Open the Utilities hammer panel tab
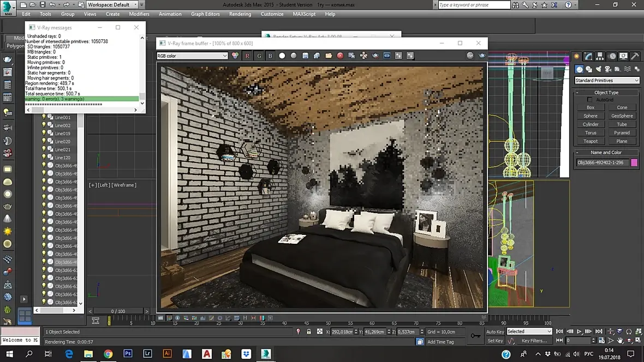 point(635,56)
